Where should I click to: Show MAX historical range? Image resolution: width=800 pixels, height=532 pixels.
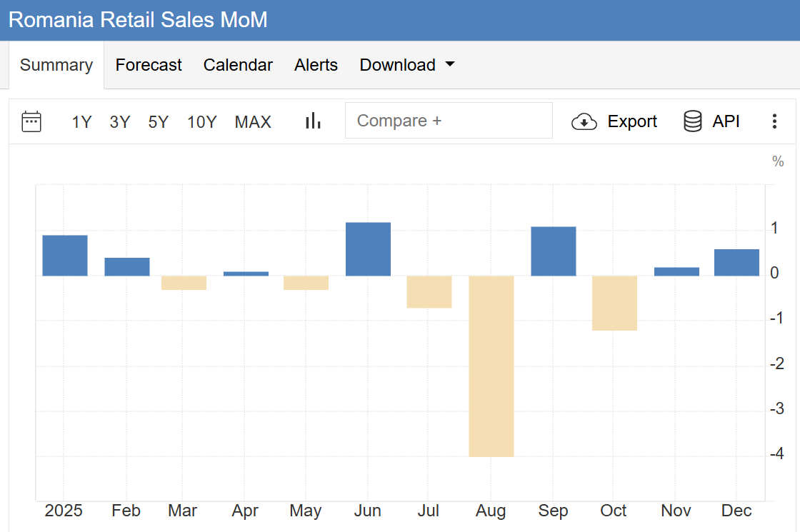pyautogui.click(x=253, y=122)
